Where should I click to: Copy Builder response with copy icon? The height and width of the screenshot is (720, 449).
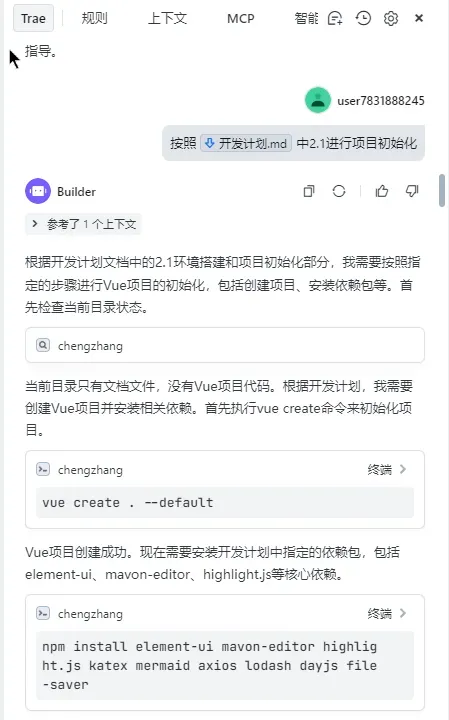[x=309, y=191]
